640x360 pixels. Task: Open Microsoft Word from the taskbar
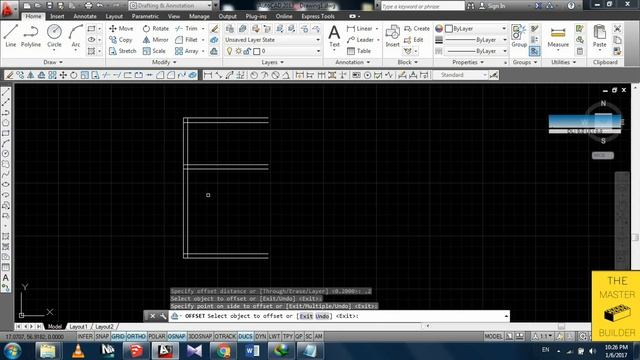coord(252,351)
